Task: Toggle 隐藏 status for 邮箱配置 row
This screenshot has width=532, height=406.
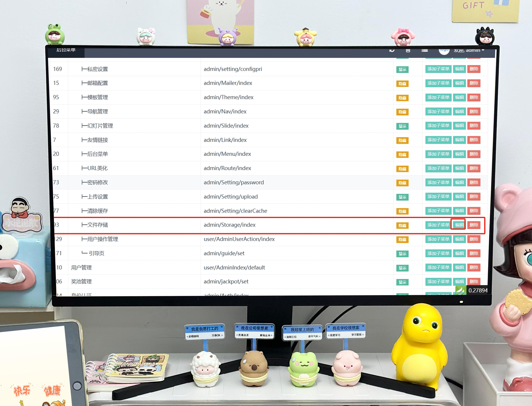Action: (402, 84)
